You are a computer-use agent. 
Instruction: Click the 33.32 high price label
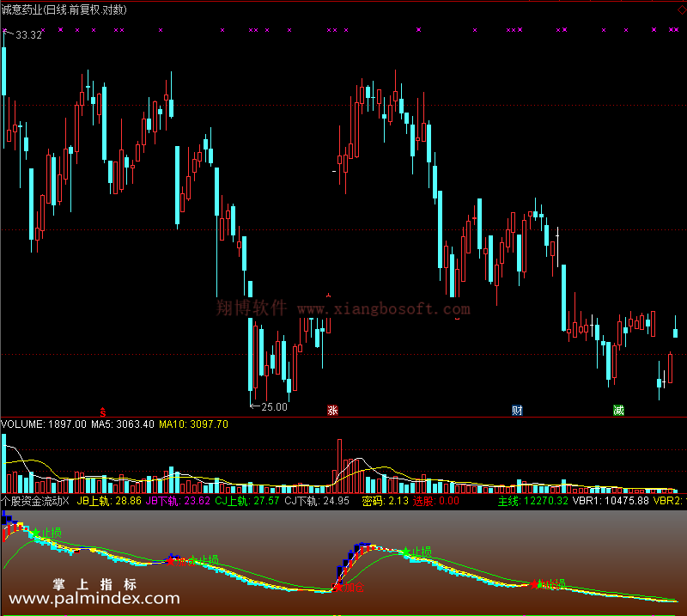click(28, 35)
